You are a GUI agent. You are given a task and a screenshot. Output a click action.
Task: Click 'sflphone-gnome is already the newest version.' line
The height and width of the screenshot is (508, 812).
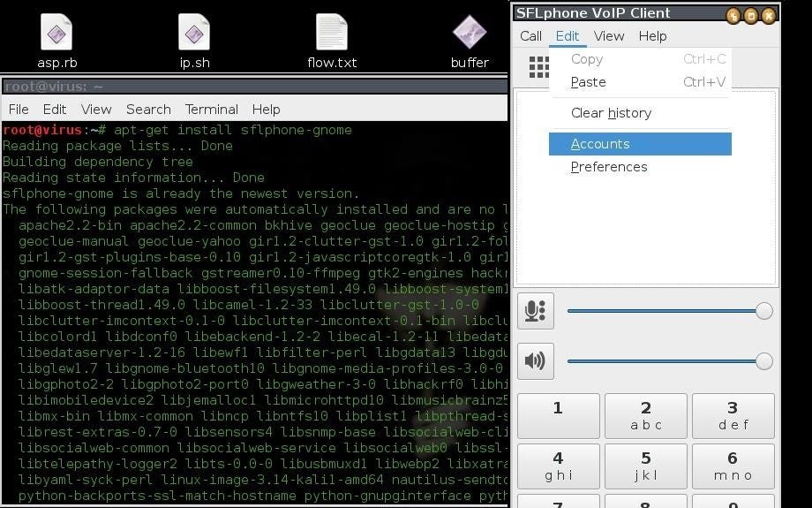click(x=181, y=193)
